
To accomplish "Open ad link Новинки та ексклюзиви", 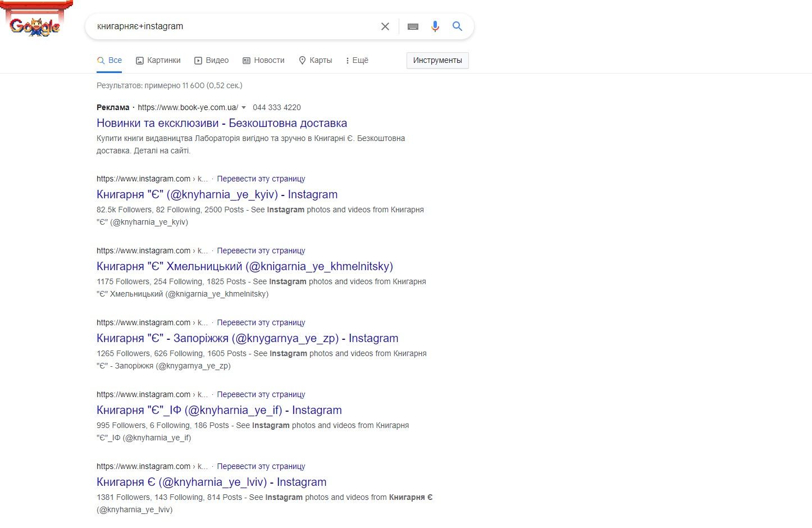I will point(222,123).
